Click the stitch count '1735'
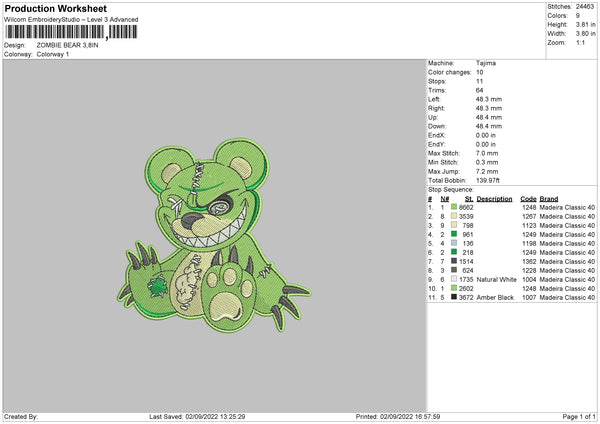Viewport: 600px width, 424px height. pyautogui.click(x=466, y=279)
